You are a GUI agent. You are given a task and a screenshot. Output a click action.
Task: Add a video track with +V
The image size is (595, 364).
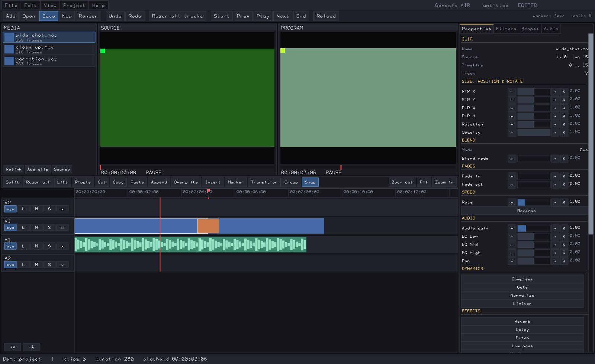click(x=13, y=347)
